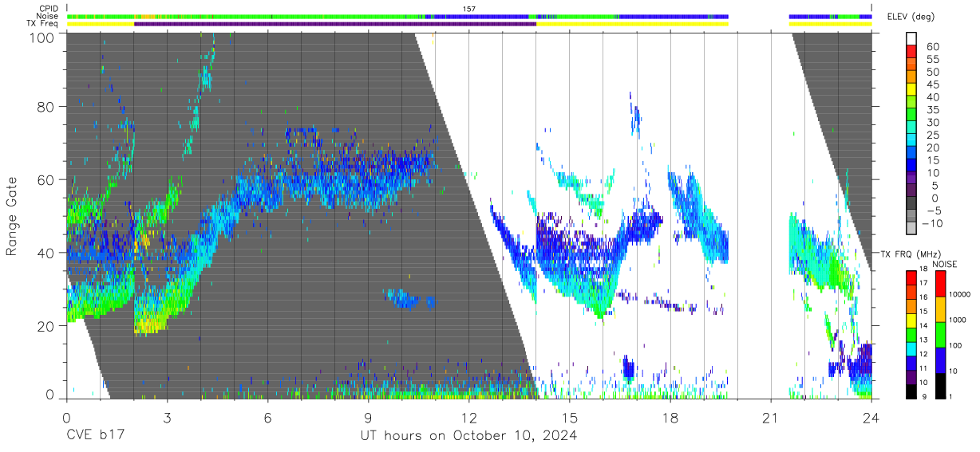Click the TX Freq row label
Screen dimensions: 980x452
pos(42,24)
